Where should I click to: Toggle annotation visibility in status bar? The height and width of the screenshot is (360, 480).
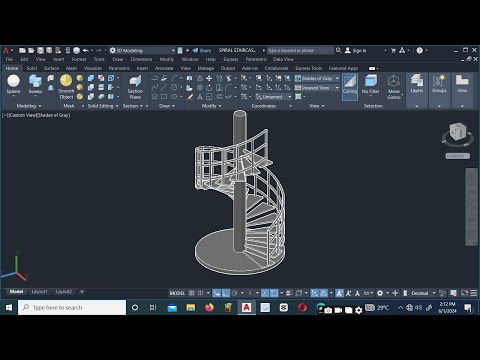pos(339,293)
